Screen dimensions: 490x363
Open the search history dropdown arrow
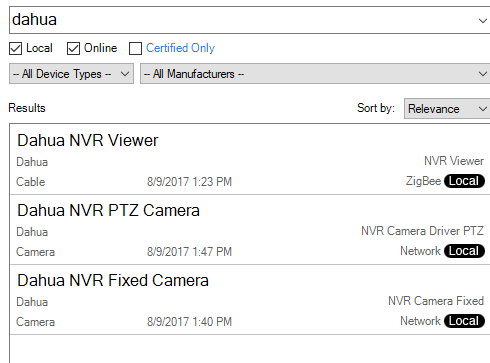[x=482, y=21]
